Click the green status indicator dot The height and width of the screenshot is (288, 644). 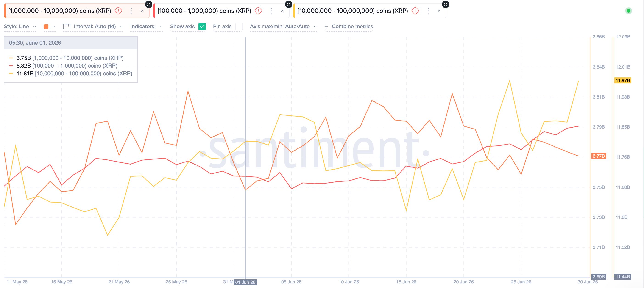point(628,11)
